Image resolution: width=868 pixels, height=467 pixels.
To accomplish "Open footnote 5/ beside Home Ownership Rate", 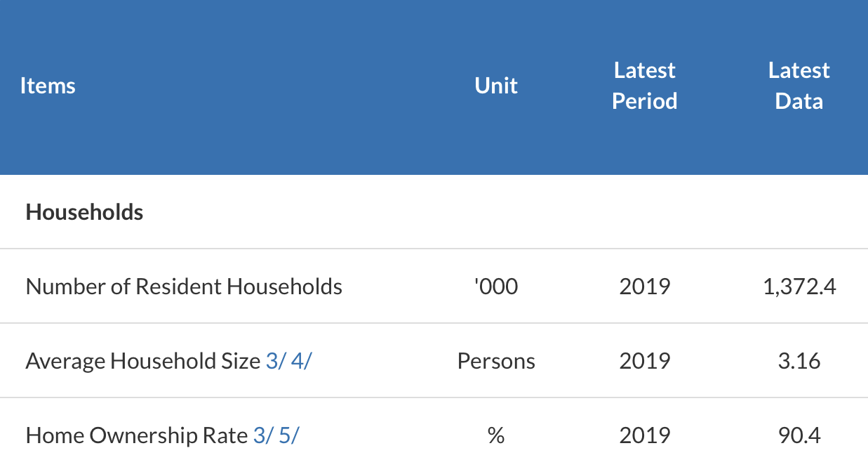I will (288, 435).
